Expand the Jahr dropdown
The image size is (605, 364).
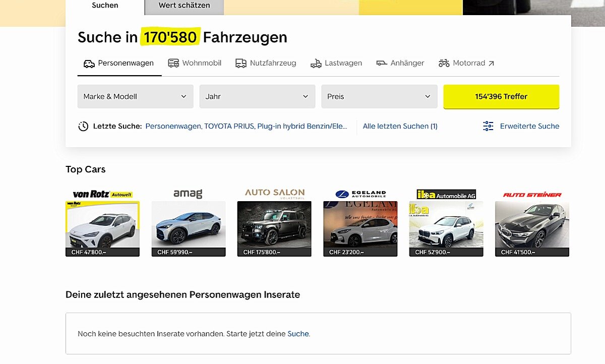pos(257,96)
